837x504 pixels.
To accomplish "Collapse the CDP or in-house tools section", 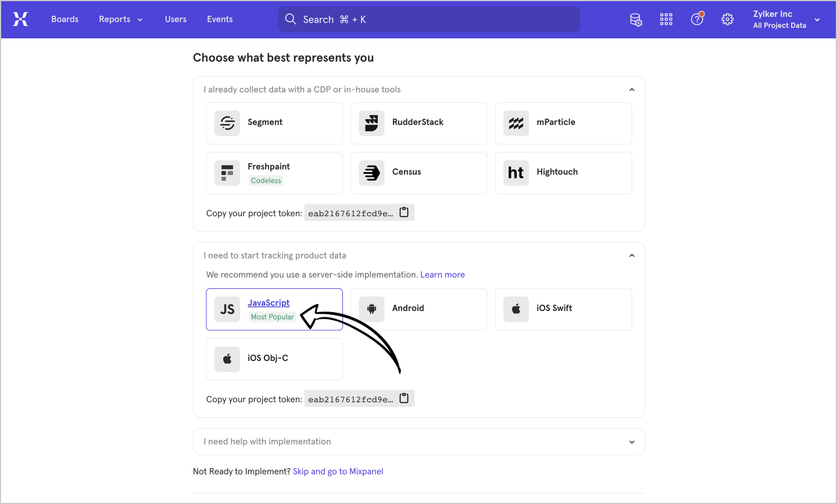I will coord(632,90).
